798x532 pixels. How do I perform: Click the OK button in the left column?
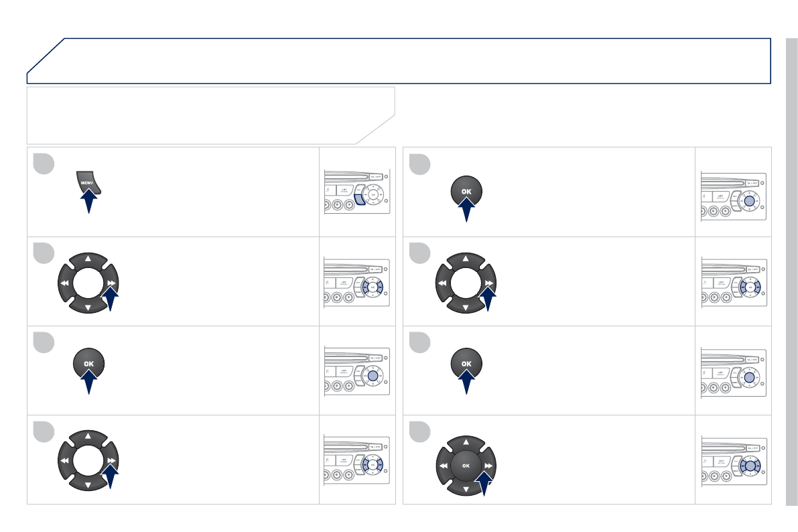(89, 363)
